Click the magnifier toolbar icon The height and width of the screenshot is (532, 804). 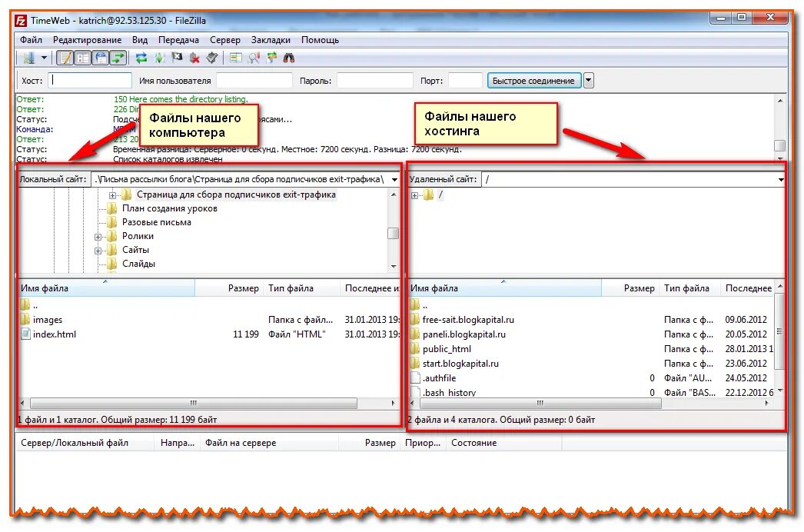pos(254,58)
